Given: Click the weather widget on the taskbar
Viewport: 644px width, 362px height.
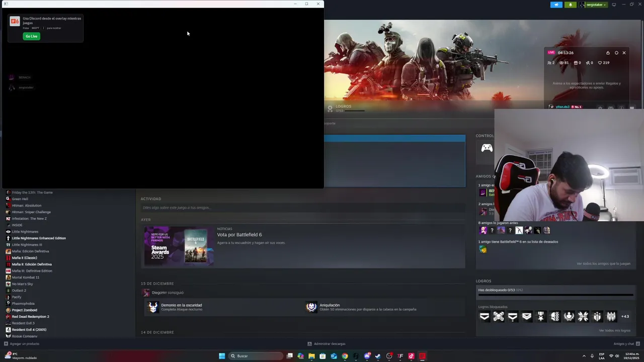Looking at the screenshot, I should point(20,356).
